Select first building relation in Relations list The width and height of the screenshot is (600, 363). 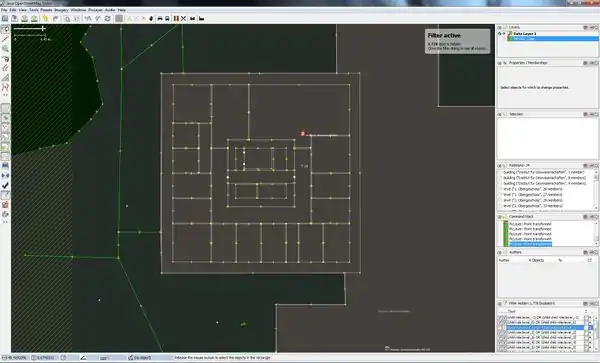(544, 172)
